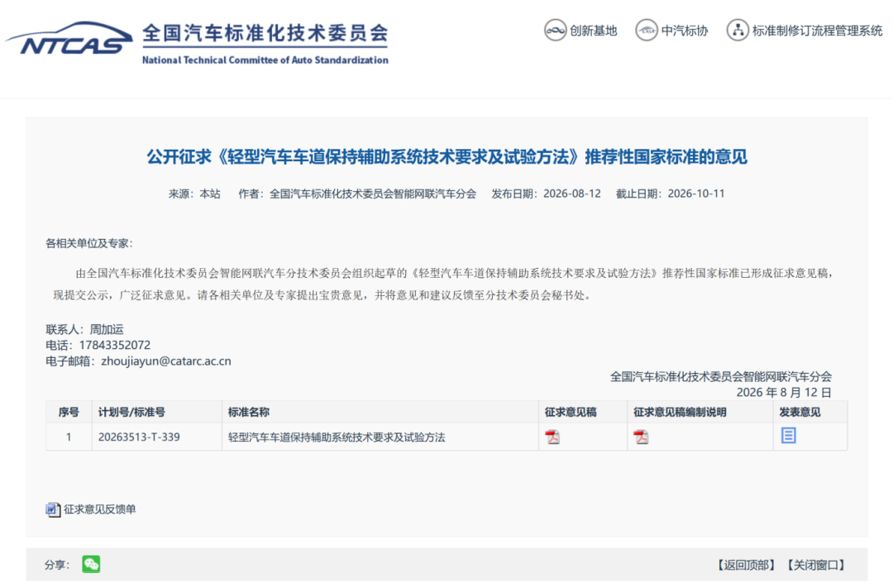Click the Word icon beside 征求意见反馈单

click(53, 509)
